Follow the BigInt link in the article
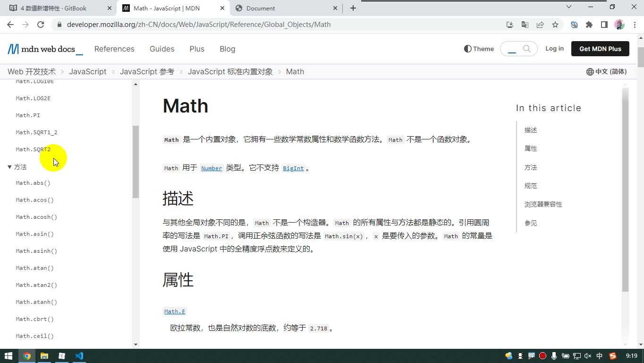The height and width of the screenshot is (363, 644). click(293, 168)
